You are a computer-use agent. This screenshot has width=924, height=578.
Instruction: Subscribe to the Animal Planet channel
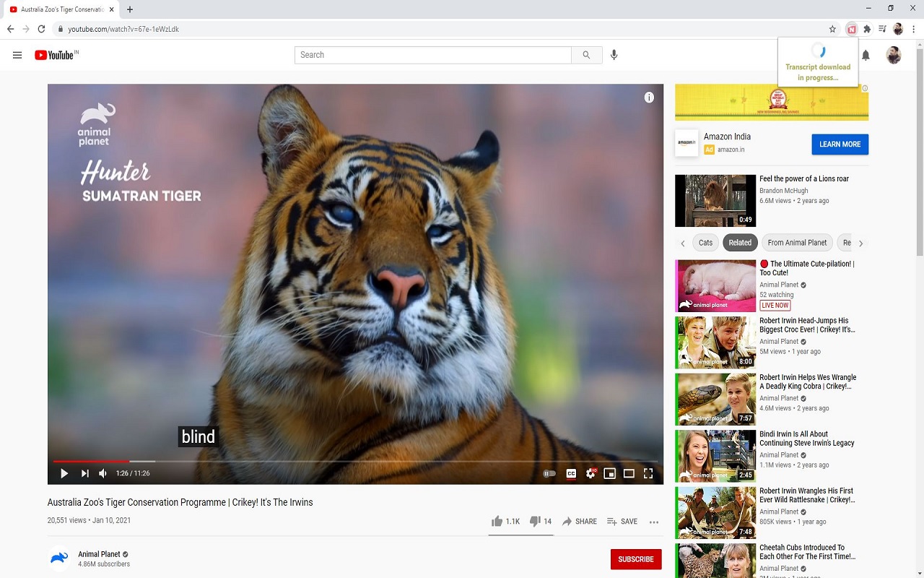635,559
